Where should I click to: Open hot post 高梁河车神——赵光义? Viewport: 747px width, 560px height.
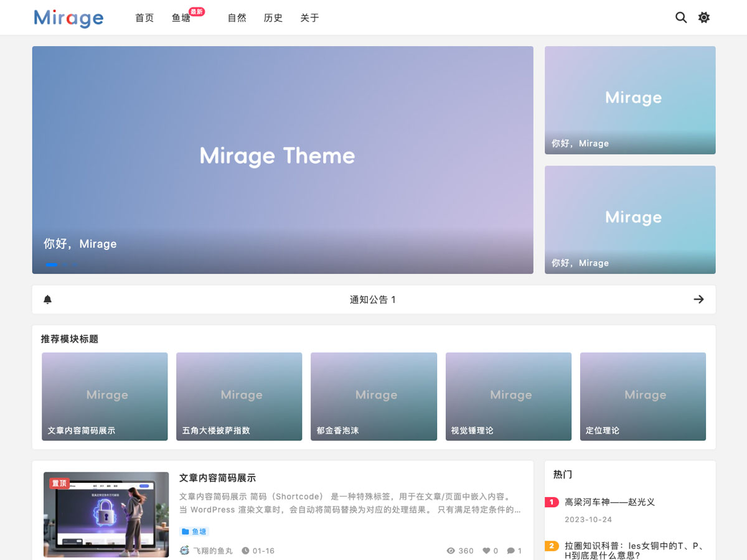pyautogui.click(x=609, y=502)
